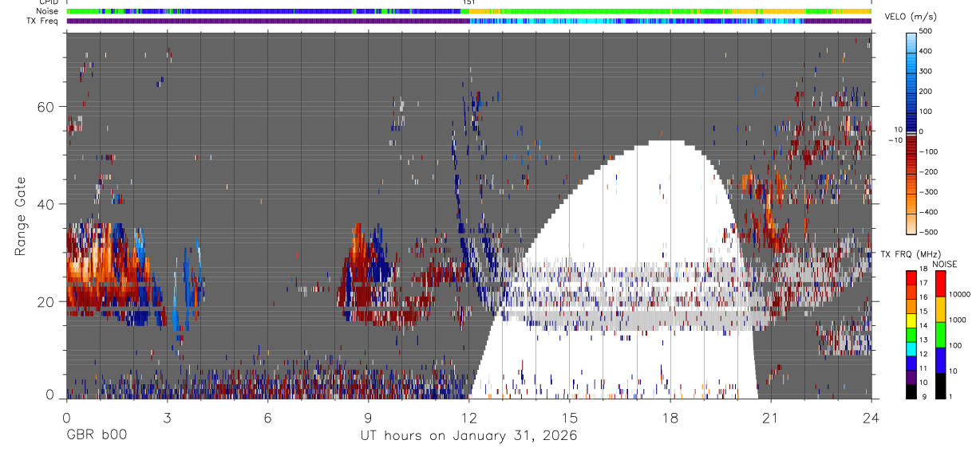The image size is (980, 452).
Task: Click the '6' tick label on the UT hours axis
Action: click(x=267, y=418)
